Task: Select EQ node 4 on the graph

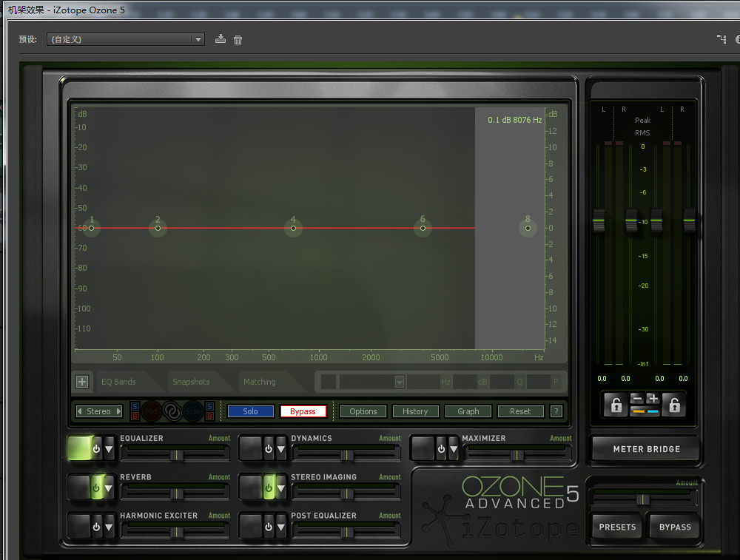Action: pos(294,229)
